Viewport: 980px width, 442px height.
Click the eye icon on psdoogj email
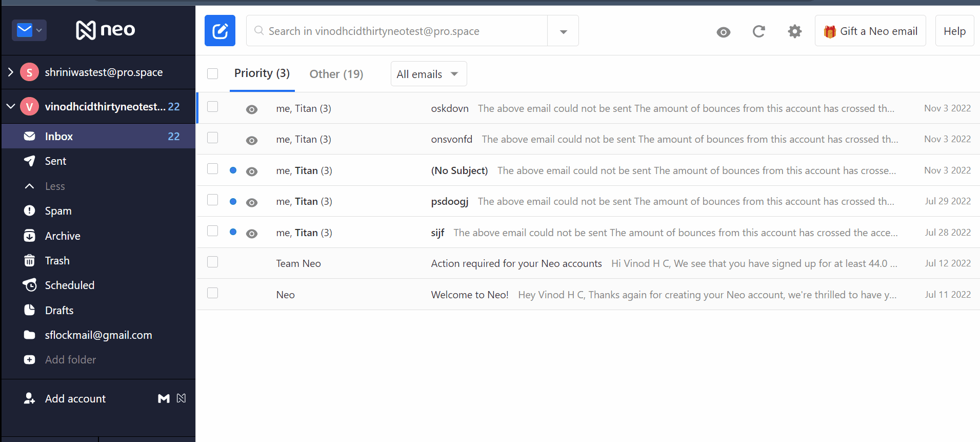tap(251, 202)
